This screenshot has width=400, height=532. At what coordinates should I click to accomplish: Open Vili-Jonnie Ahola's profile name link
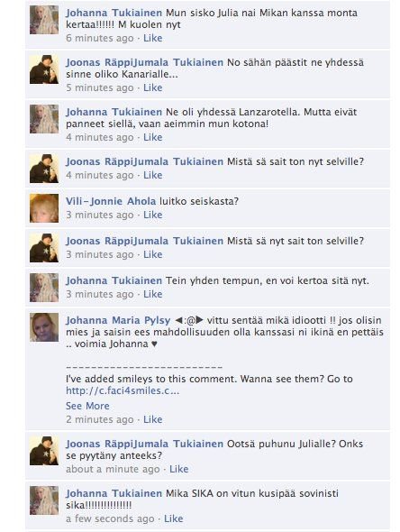[x=111, y=201]
